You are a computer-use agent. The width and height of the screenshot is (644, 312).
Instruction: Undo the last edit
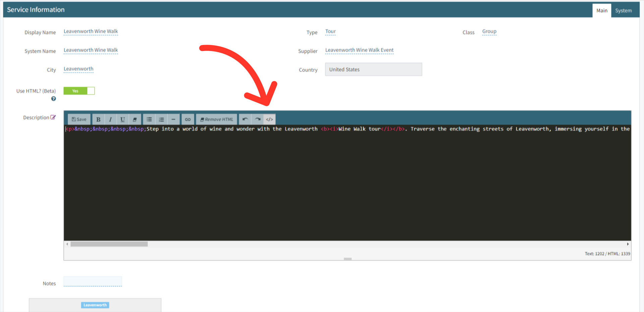pyautogui.click(x=245, y=119)
